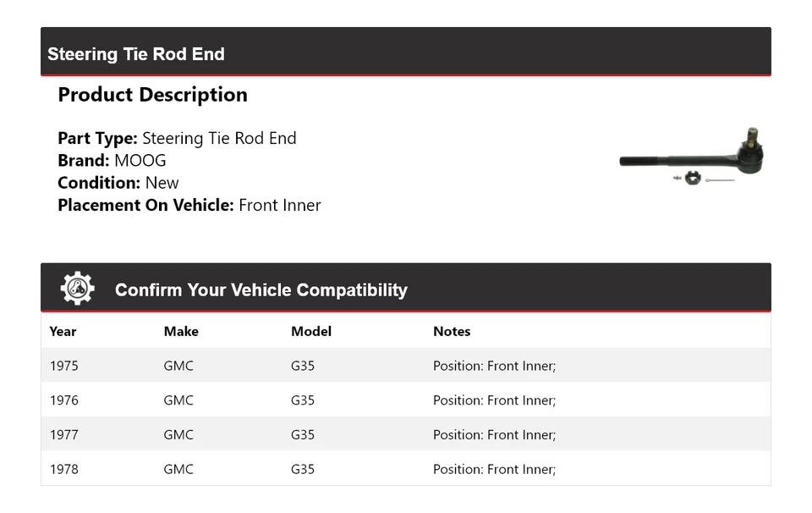This screenshot has height=513, width=812.
Task: Click the Model column header
Action: [x=311, y=331]
